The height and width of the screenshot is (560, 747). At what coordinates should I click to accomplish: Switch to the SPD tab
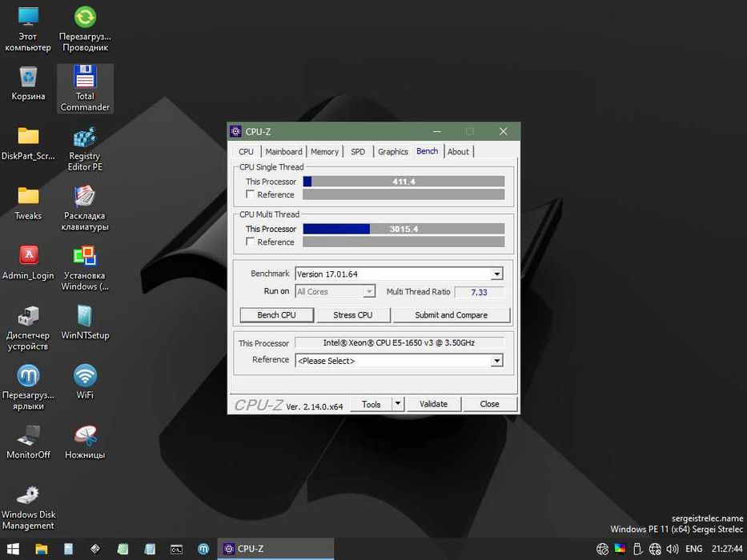[358, 151]
